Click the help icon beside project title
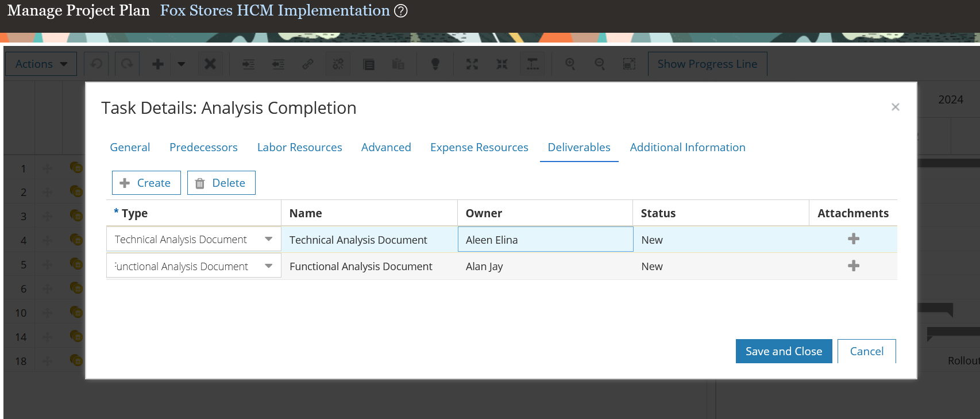 401,11
